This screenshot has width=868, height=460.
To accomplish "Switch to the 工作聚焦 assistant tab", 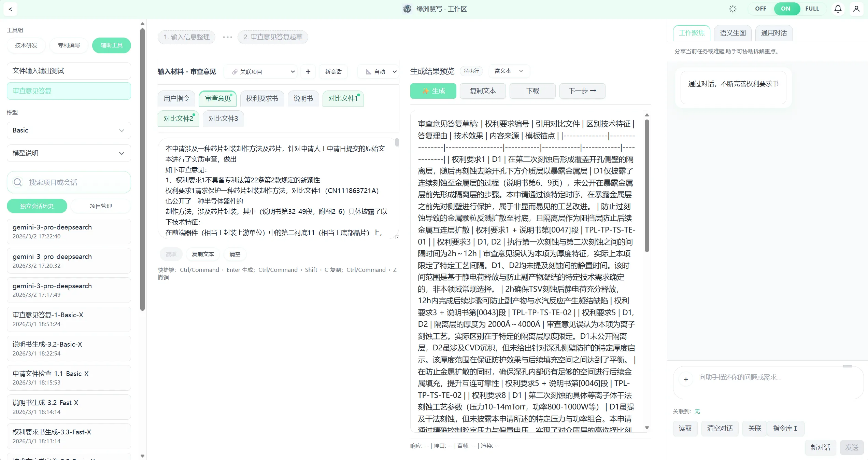I will 692,33.
